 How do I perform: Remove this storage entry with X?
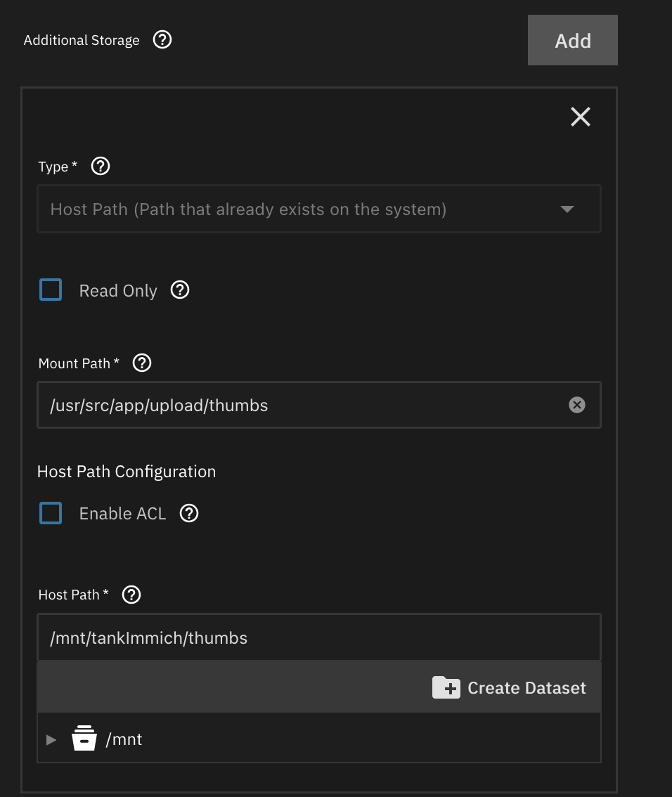click(580, 117)
